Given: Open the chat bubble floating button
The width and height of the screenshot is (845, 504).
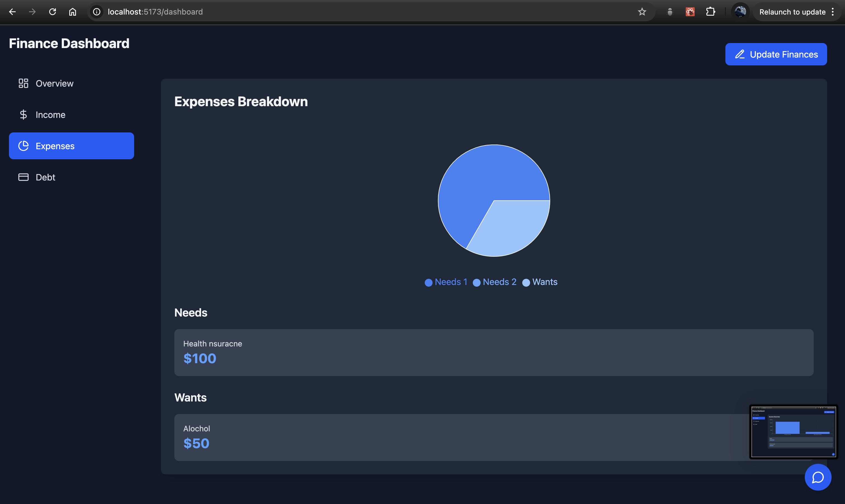Looking at the screenshot, I should coord(818,477).
